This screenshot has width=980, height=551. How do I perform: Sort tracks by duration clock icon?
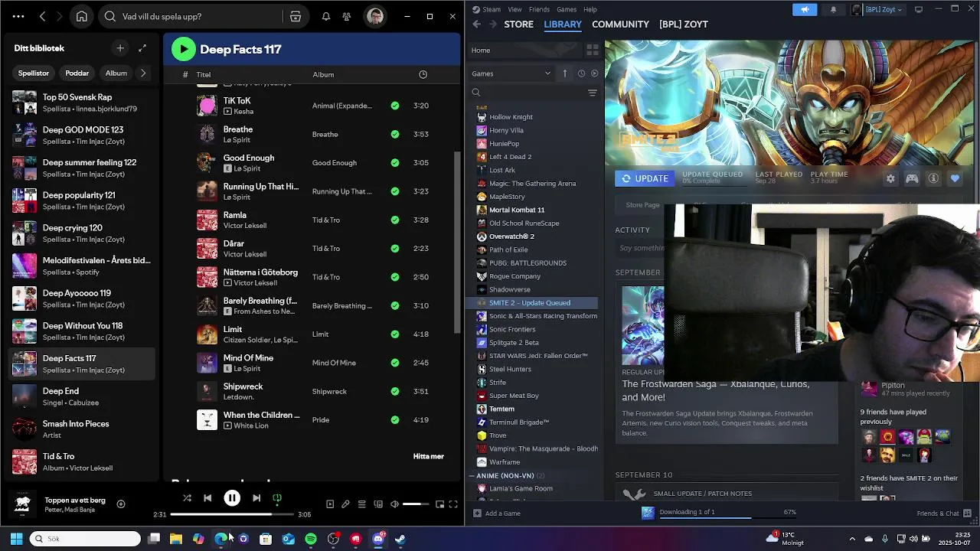click(423, 74)
